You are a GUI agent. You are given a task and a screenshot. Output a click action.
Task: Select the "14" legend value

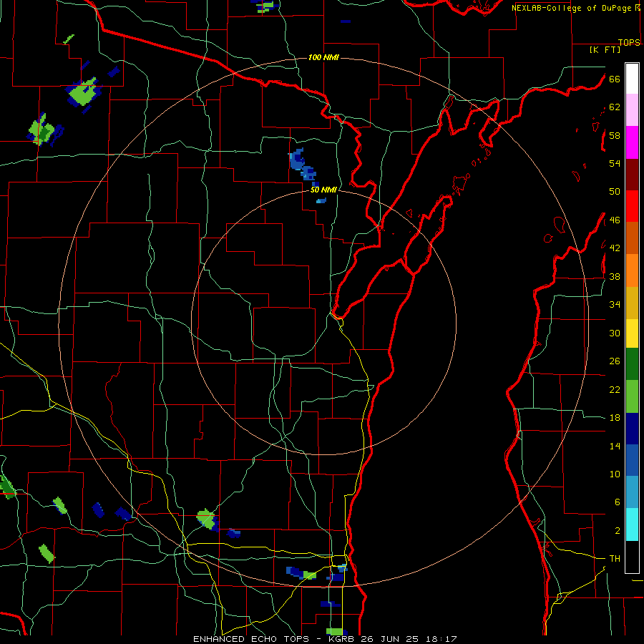tap(615, 446)
